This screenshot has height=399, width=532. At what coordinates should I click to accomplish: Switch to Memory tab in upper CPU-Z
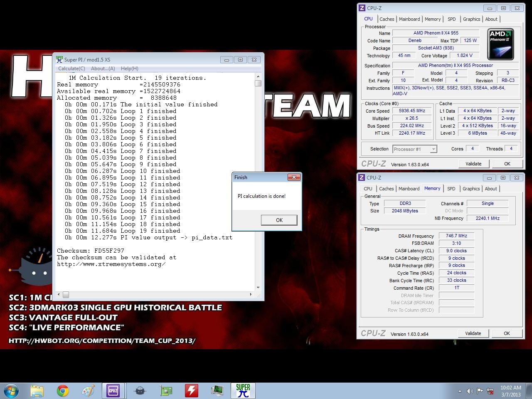(433, 19)
